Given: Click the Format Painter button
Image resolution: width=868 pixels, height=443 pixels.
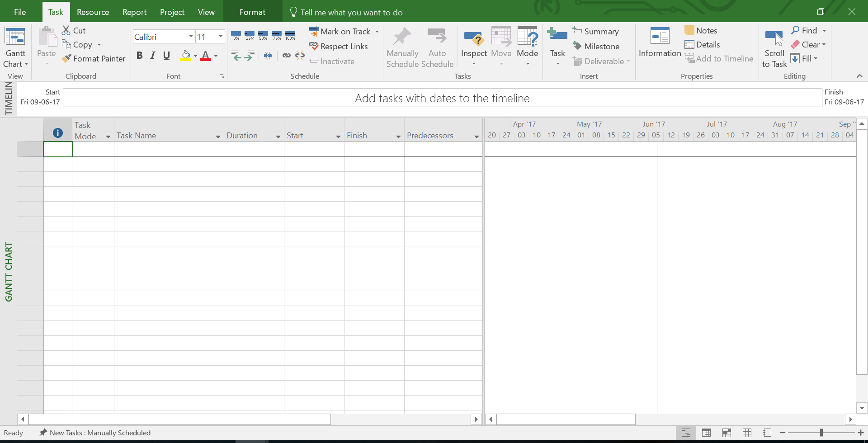Looking at the screenshot, I should click(94, 59).
